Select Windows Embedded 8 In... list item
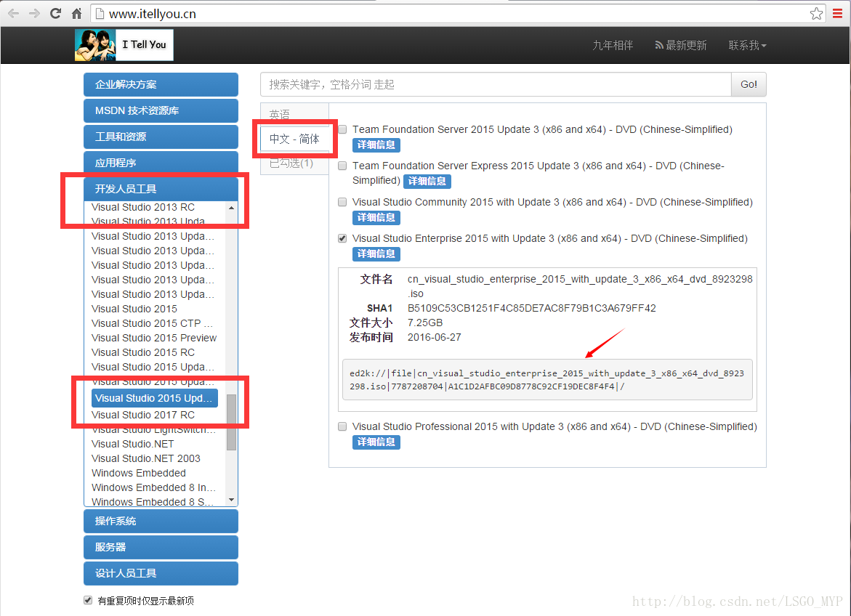The width and height of the screenshot is (851, 616). pyautogui.click(x=153, y=488)
